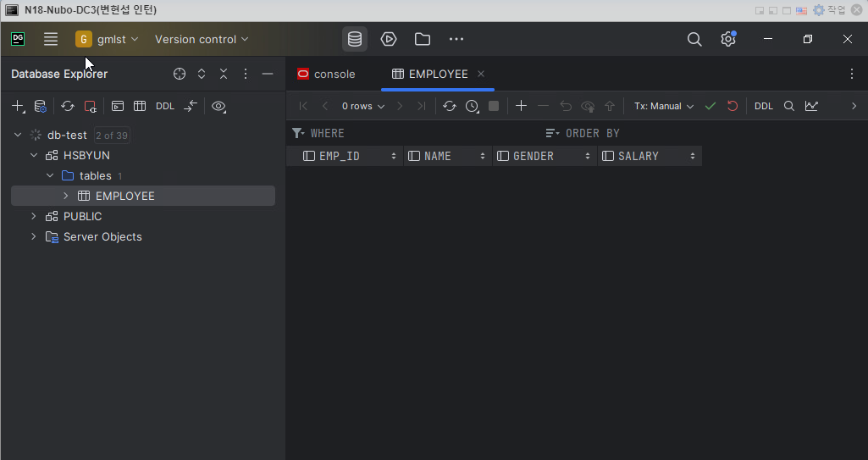Open the Database tool window icon
Image resolution: width=868 pixels, height=460 pixels.
point(355,39)
